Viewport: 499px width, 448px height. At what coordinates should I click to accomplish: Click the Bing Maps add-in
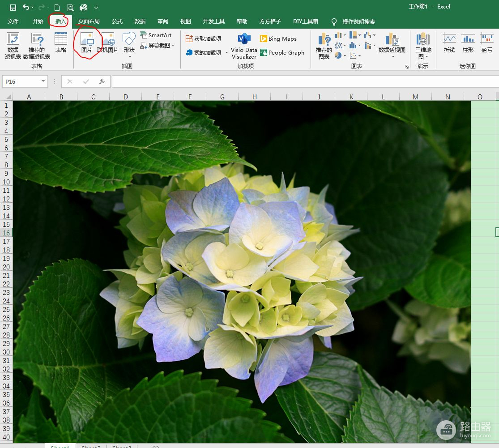[278, 39]
